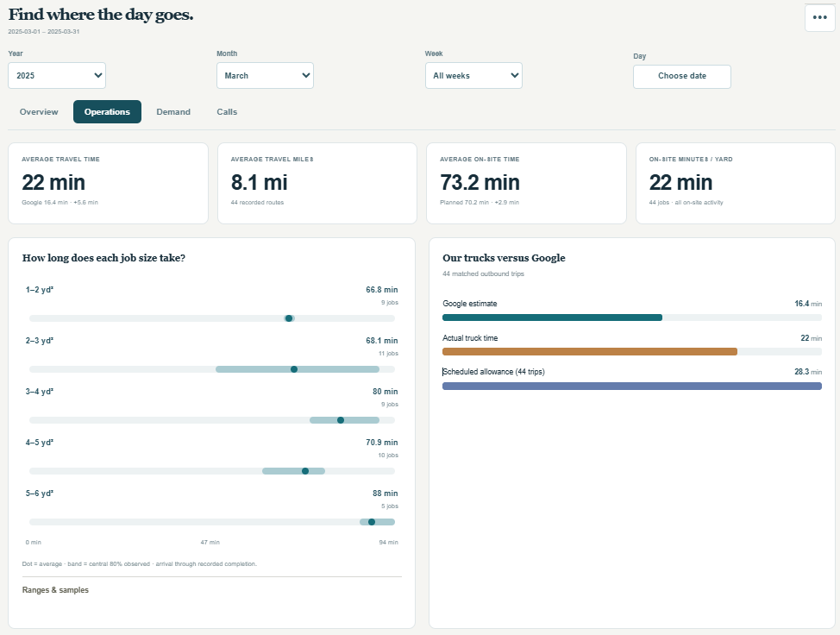Click the Choose date button
Viewport: 840px width, 635px height.
[682, 76]
